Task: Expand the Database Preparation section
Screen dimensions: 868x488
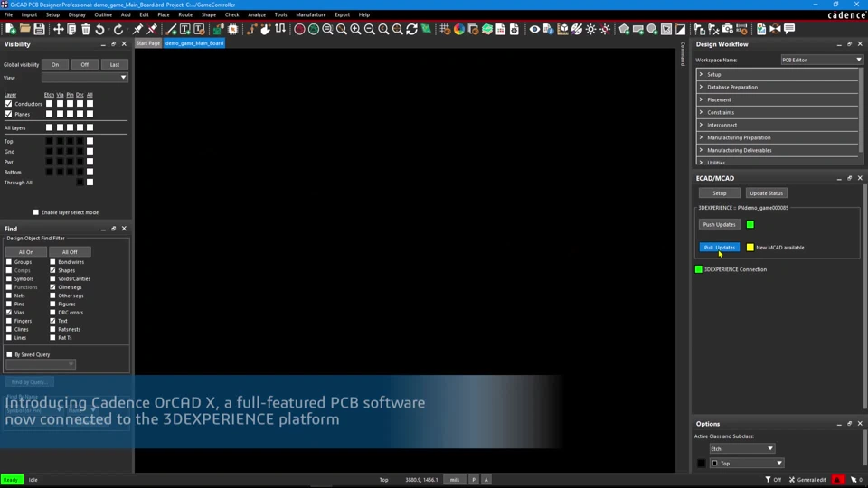Action: (x=778, y=87)
